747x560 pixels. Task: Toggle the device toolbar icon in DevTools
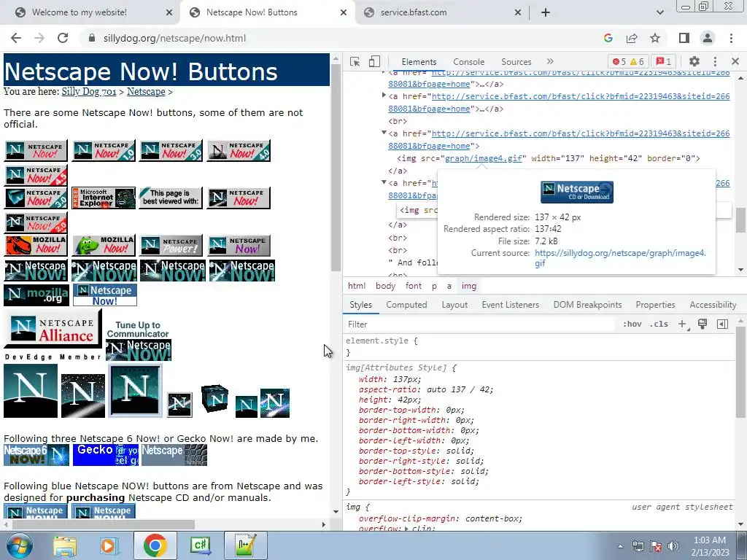[374, 61]
